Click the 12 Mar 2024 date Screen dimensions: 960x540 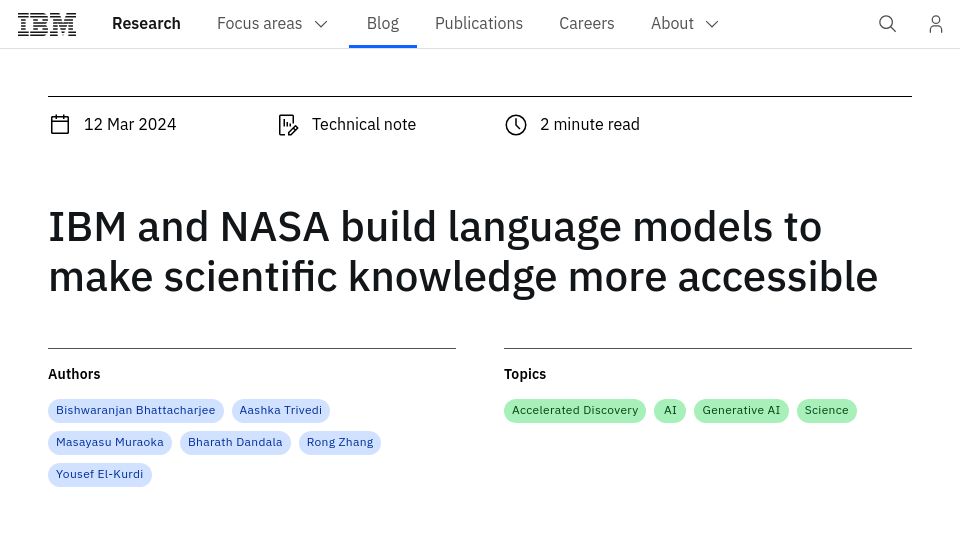click(x=130, y=124)
